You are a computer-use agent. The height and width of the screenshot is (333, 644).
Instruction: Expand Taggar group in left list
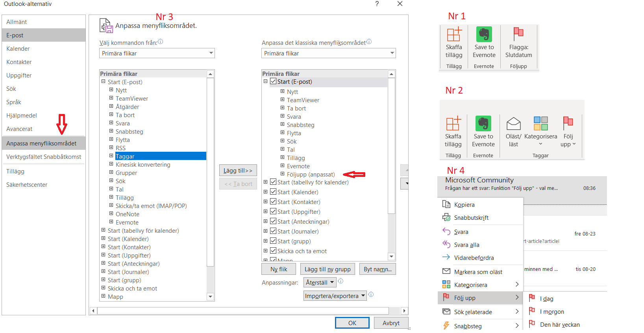pyautogui.click(x=111, y=156)
